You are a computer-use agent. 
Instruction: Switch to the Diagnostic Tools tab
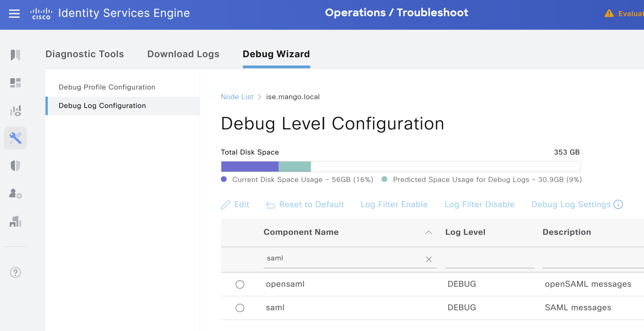[x=85, y=54]
